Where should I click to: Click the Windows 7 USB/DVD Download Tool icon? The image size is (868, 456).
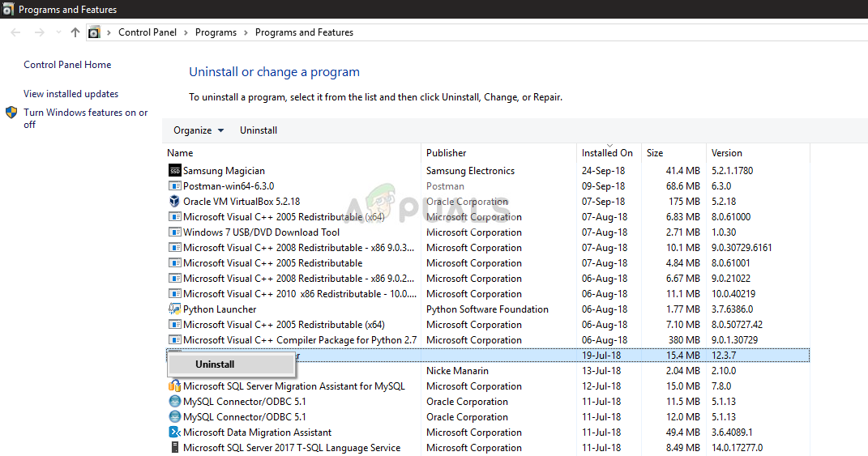[x=174, y=232]
